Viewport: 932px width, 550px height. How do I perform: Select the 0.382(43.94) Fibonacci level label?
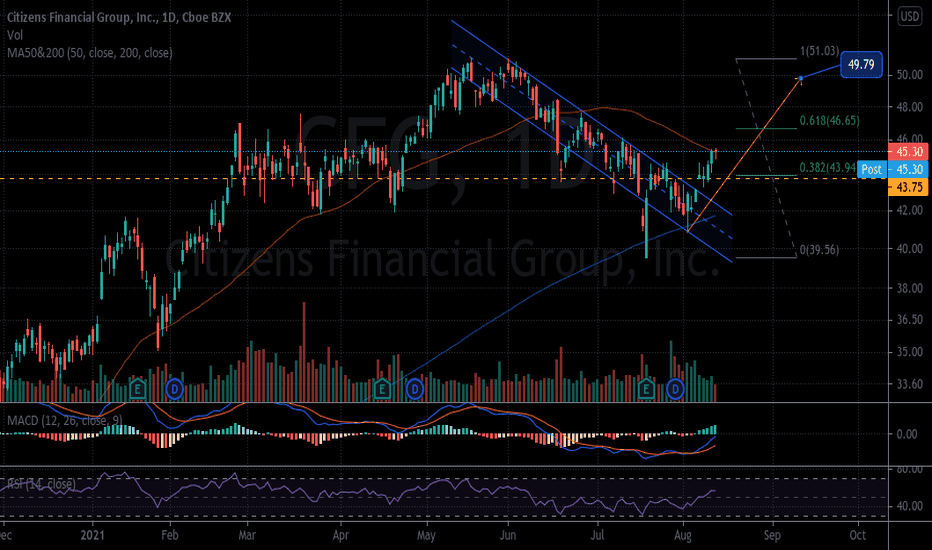827,168
